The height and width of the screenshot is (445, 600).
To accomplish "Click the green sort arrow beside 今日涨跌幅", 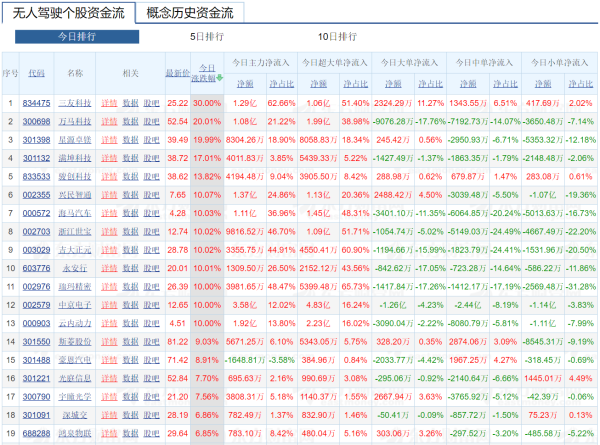I will tap(220, 78).
